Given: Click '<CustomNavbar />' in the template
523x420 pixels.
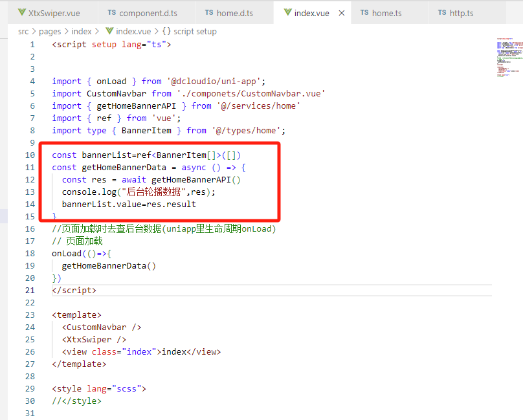Looking at the screenshot, I should coord(102,327).
